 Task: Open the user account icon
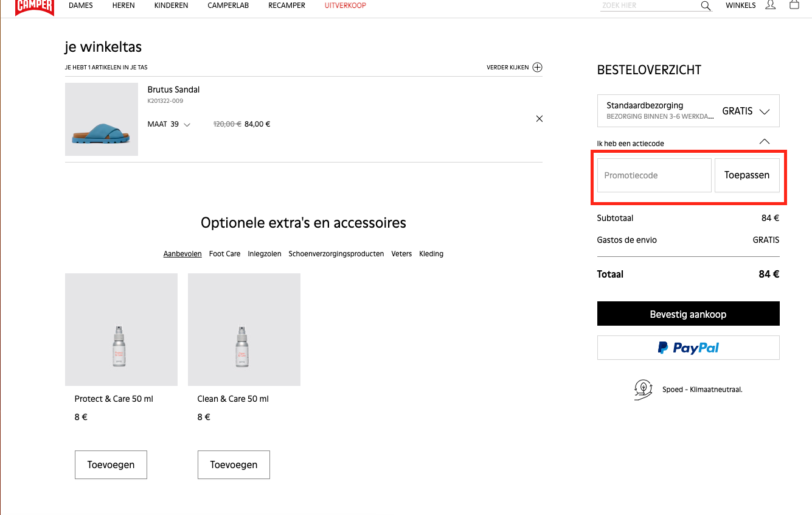(x=771, y=5)
